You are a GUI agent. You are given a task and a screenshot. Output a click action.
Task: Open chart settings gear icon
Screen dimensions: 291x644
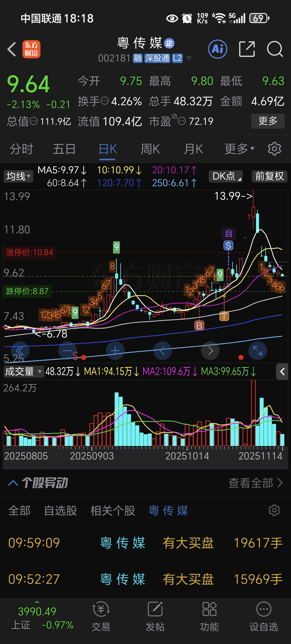274,149
